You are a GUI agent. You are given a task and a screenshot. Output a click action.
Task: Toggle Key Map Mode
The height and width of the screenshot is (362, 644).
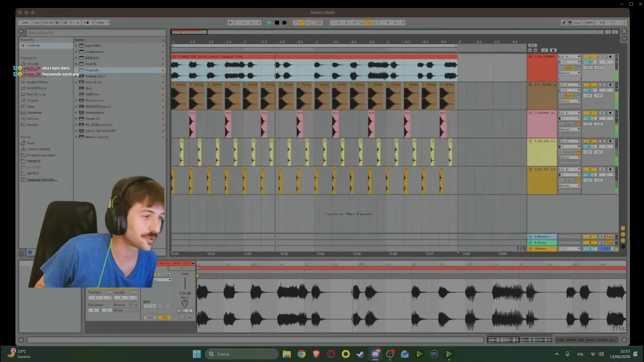coord(578,23)
